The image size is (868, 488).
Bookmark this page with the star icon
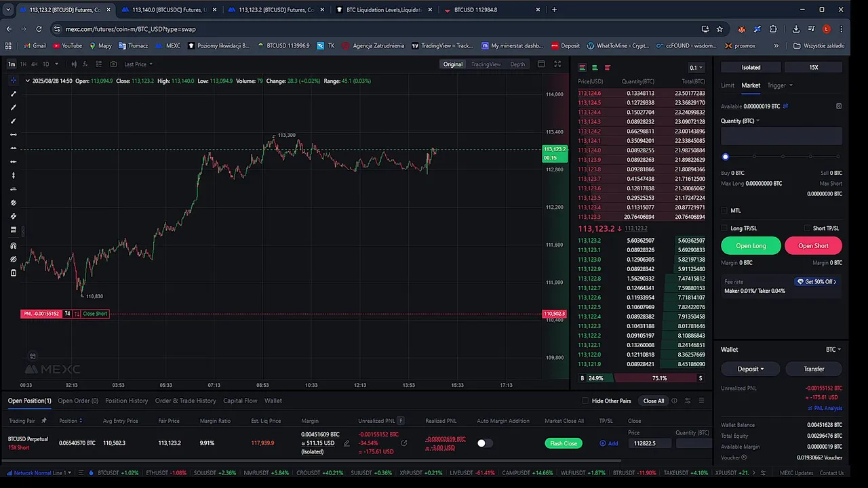point(719,29)
